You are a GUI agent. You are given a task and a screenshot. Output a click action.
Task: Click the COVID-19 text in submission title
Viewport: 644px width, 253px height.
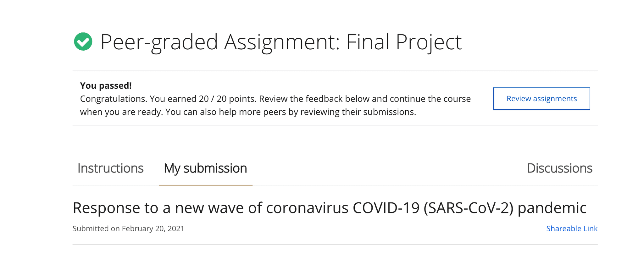(x=386, y=208)
